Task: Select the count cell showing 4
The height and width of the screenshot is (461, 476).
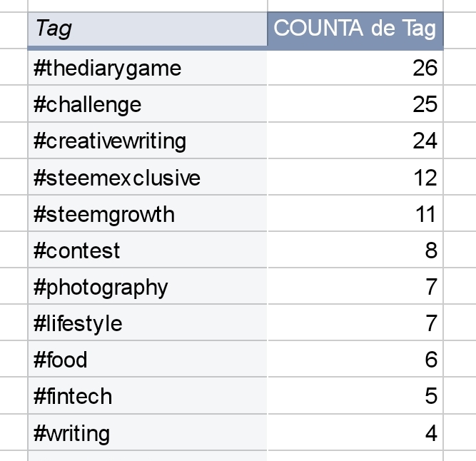Action: click(355, 432)
